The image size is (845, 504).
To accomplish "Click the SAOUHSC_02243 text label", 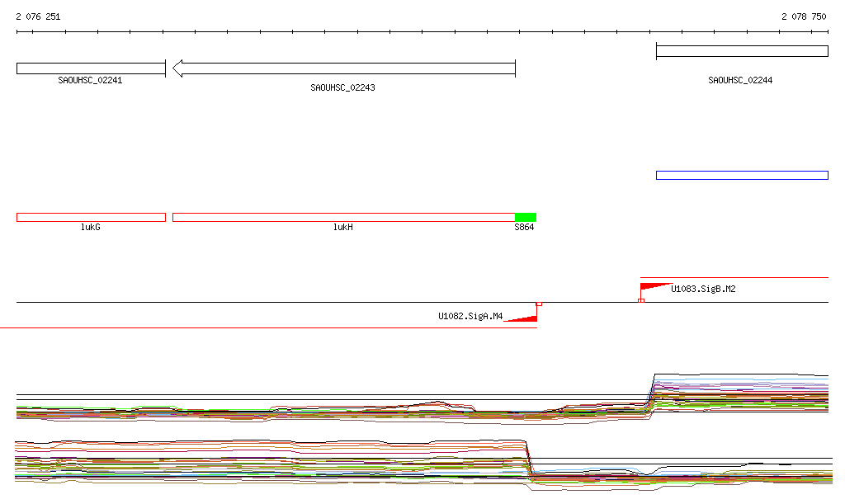I will [x=342, y=87].
